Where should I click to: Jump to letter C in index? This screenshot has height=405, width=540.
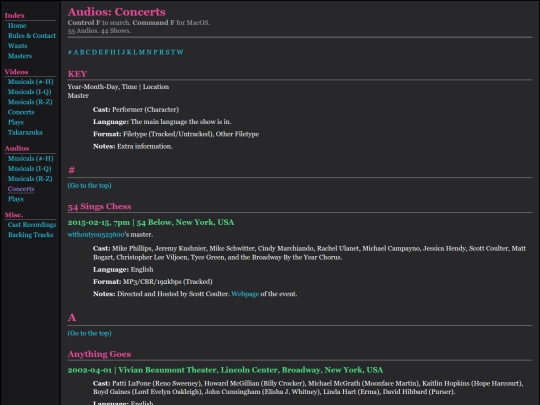[x=88, y=52]
